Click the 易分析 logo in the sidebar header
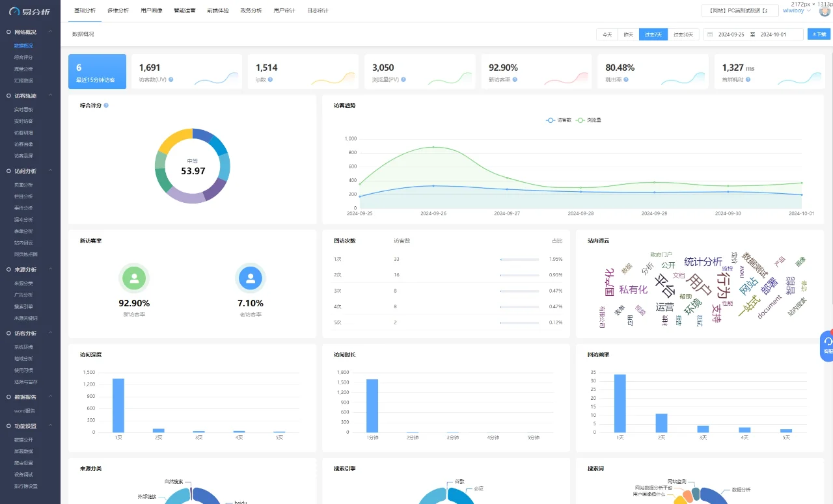833x504 pixels. click(30, 11)
